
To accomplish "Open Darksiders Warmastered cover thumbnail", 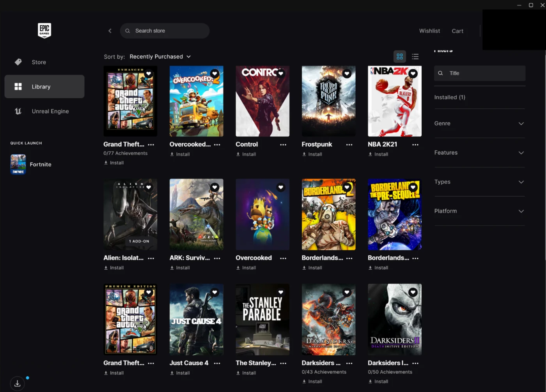I will pyautogui.click(x=329, y=320).
